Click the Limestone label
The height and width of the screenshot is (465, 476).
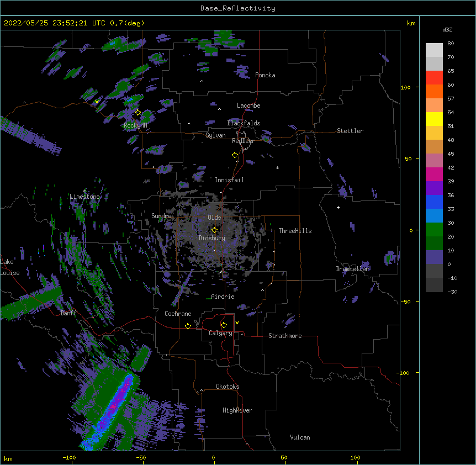84,197
